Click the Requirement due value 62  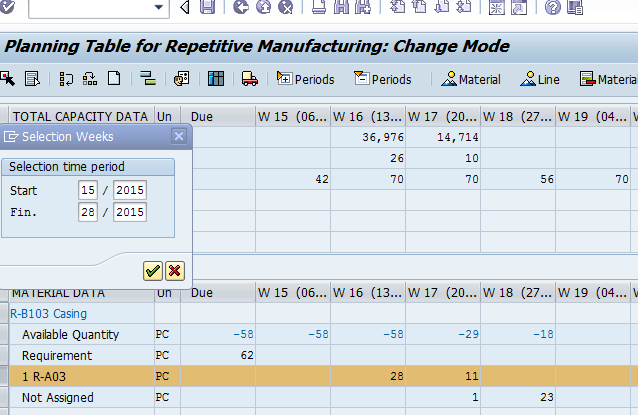[218, 356]
